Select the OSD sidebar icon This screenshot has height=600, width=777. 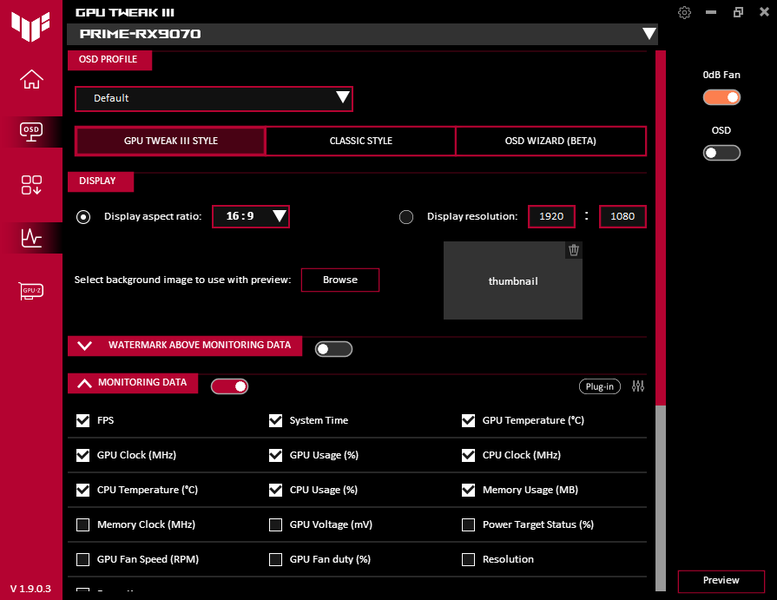tap(31, 132)
